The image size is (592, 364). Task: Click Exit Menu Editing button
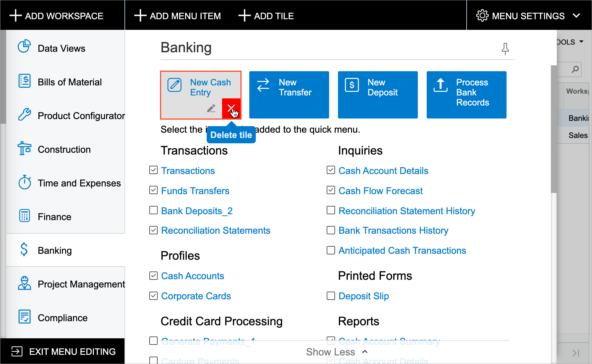63,352
